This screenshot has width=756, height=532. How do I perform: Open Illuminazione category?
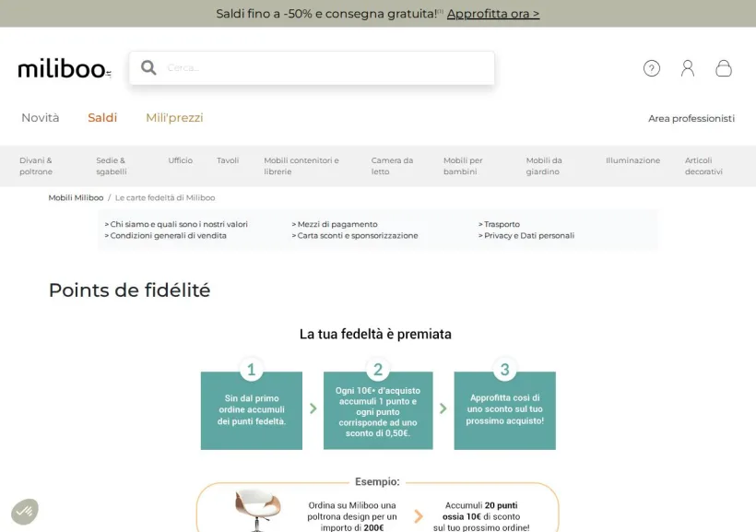[632, 160]
